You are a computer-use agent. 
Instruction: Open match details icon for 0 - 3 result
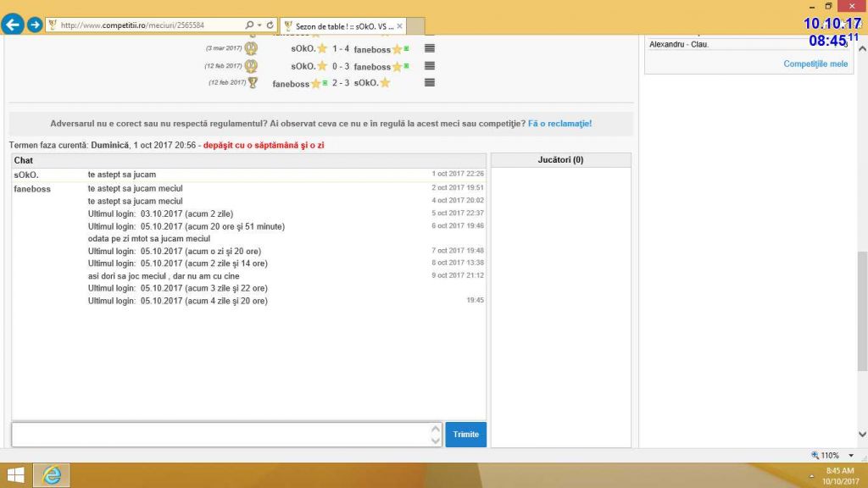[429, 65]
